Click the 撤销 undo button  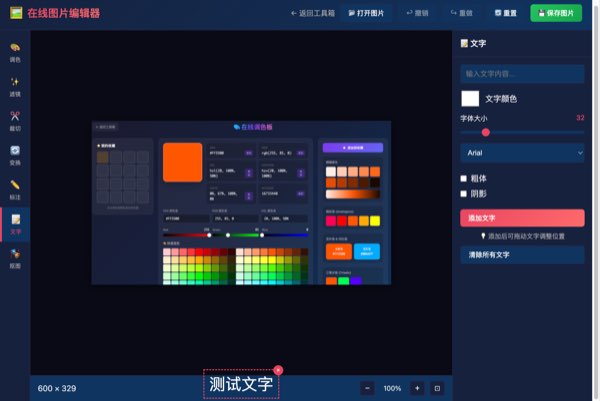pos(417,13)
